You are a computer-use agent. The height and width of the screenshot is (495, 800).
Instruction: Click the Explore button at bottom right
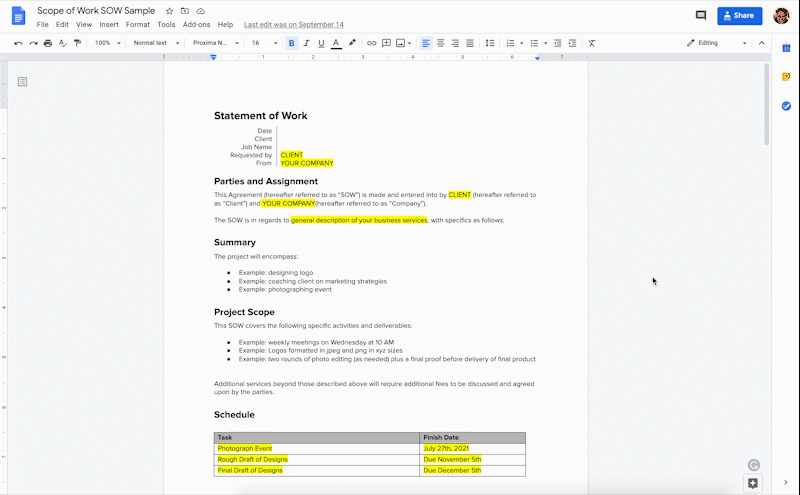point(753,483)
